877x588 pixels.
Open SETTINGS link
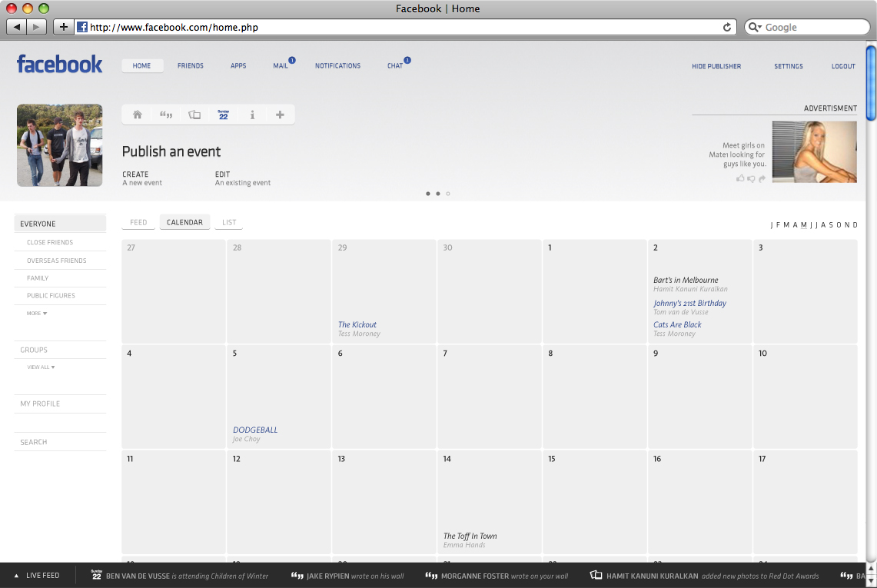pyautogui.click(x=789, y=66)
